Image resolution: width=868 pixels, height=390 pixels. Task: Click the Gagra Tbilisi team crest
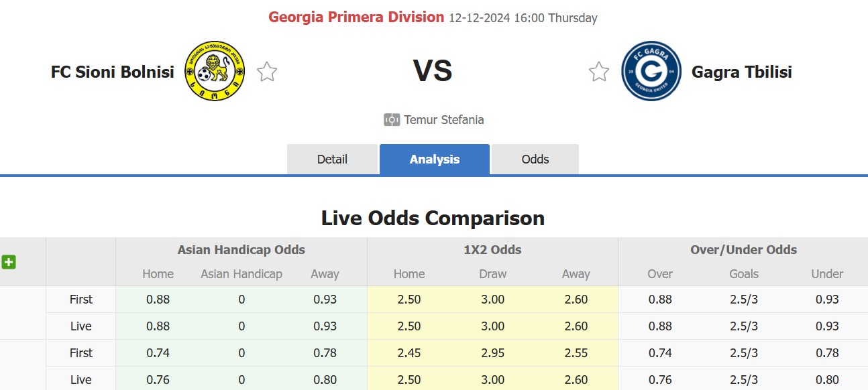click(x=652, y=71)
